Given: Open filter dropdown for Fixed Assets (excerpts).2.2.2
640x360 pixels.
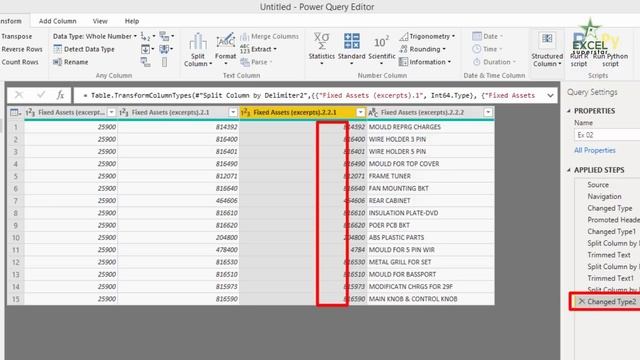Looking at the screenshot, I should tap(488, 112).
